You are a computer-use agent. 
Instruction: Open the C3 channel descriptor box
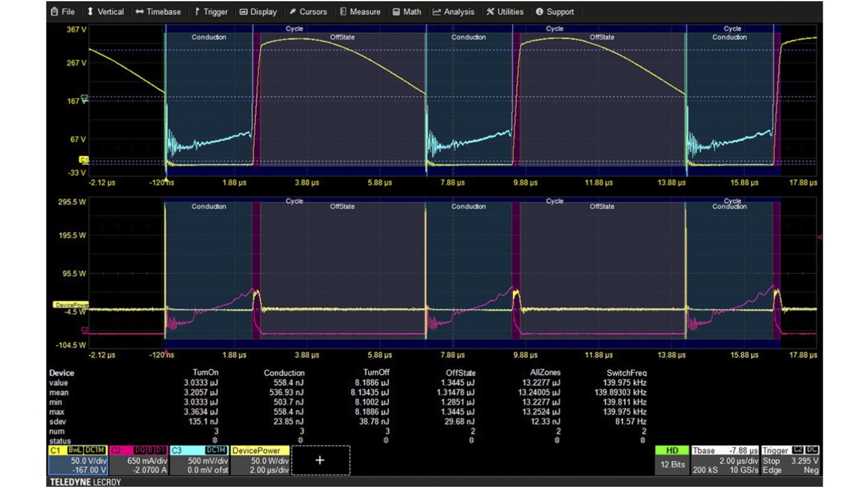(x=200, y=460)
